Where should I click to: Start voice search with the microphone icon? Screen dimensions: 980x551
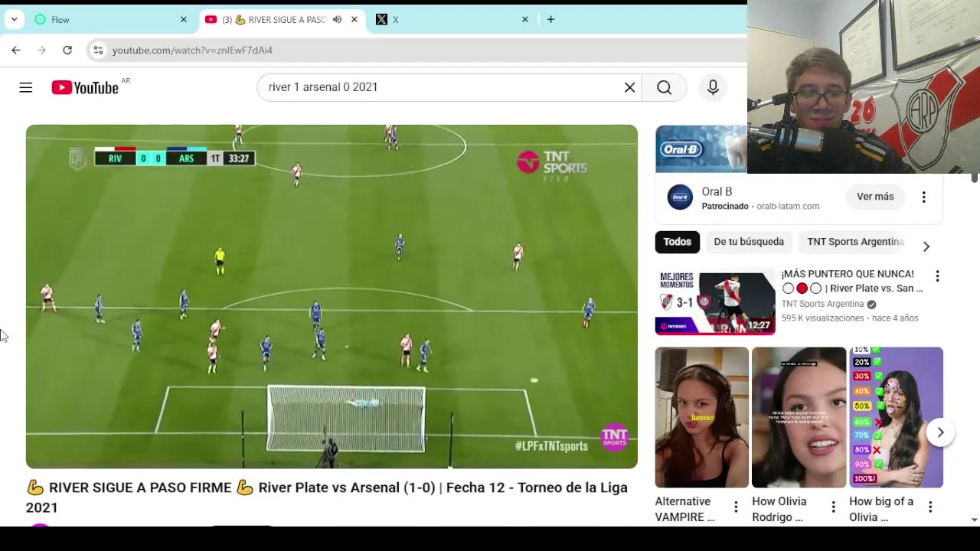click(x=713, y=87)
